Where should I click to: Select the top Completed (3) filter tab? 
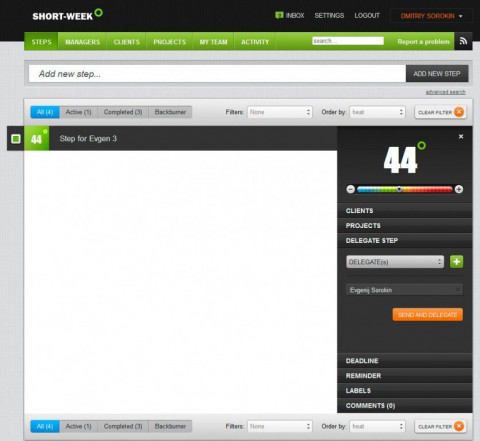click(123, 112)
